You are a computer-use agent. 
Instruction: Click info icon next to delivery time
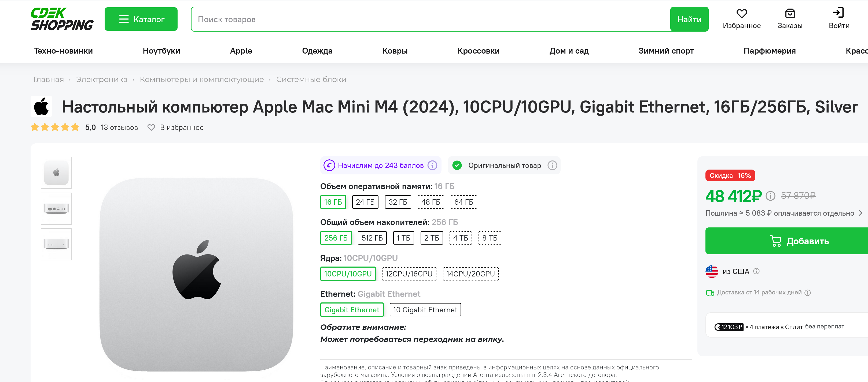tap(807, 293)
